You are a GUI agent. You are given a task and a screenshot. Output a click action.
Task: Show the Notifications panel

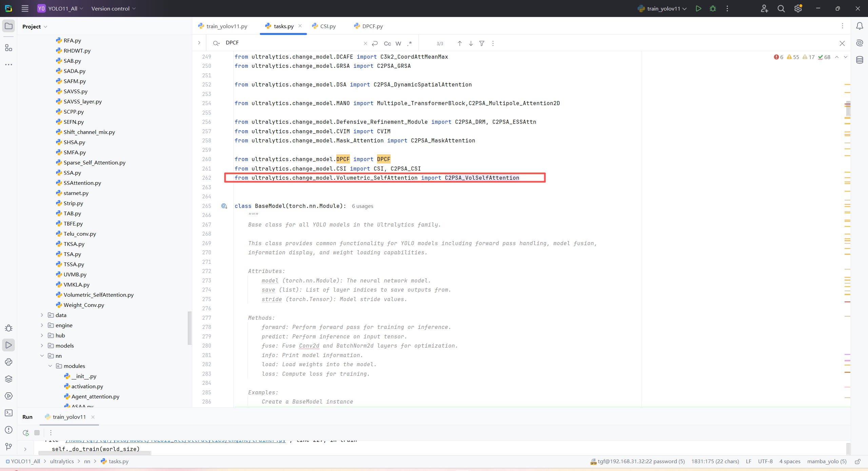(x=860, y=26)
